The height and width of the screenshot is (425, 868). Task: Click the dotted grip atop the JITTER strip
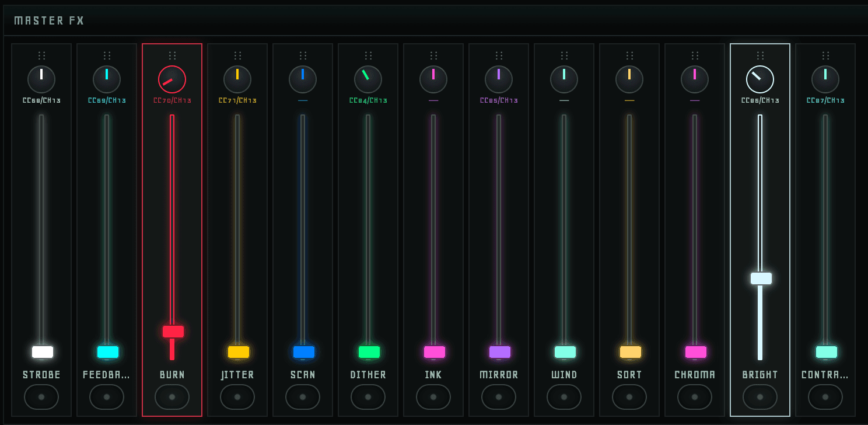(x=237, y=55)
